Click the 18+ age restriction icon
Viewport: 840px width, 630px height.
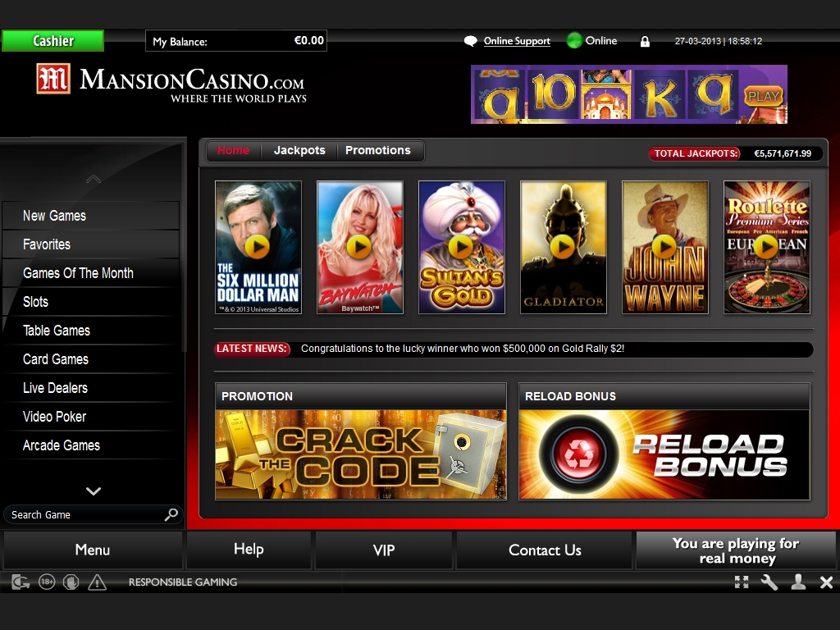tap(47, 582)
